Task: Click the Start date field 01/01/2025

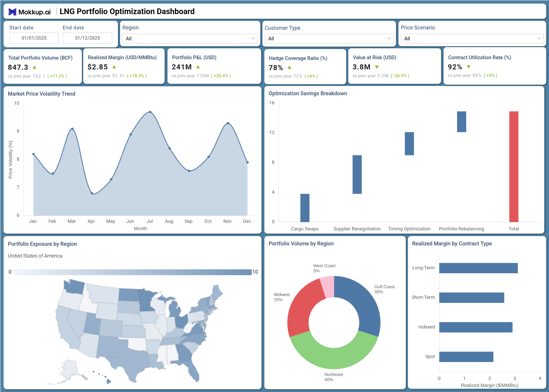Action: [x=34, y=38]
